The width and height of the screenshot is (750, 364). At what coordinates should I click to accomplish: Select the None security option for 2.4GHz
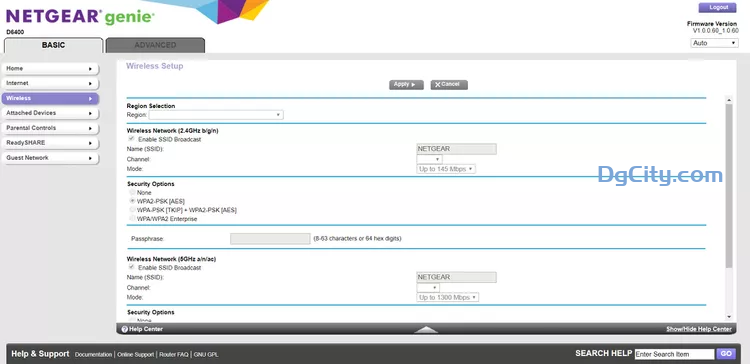click(132, 192)
